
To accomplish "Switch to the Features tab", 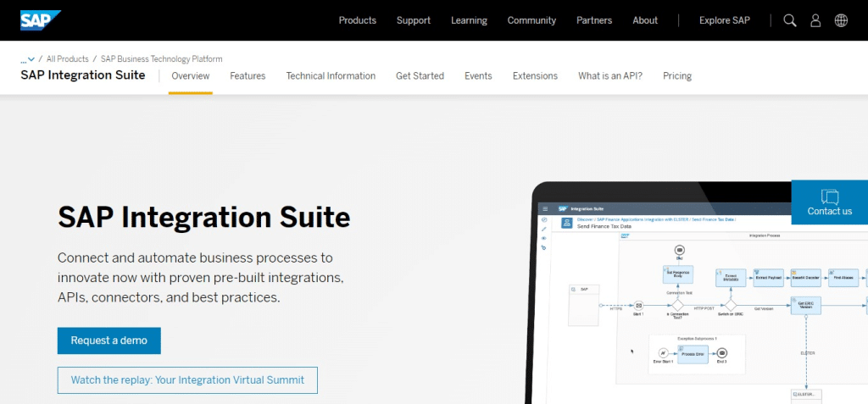I will [x=248, y=76].
